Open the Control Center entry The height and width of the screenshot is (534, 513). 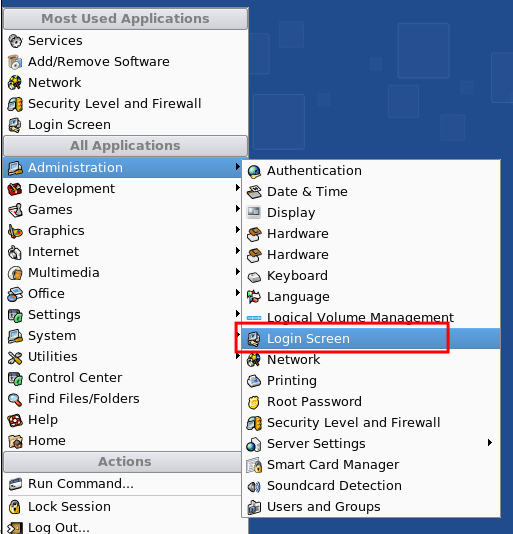pyautogui.click(x=123, y=378)
